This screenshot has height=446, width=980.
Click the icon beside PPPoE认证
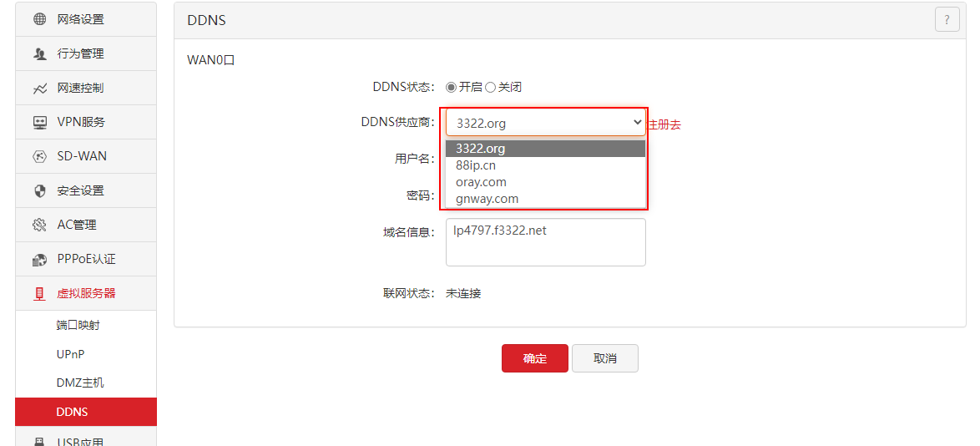[40, 260]
